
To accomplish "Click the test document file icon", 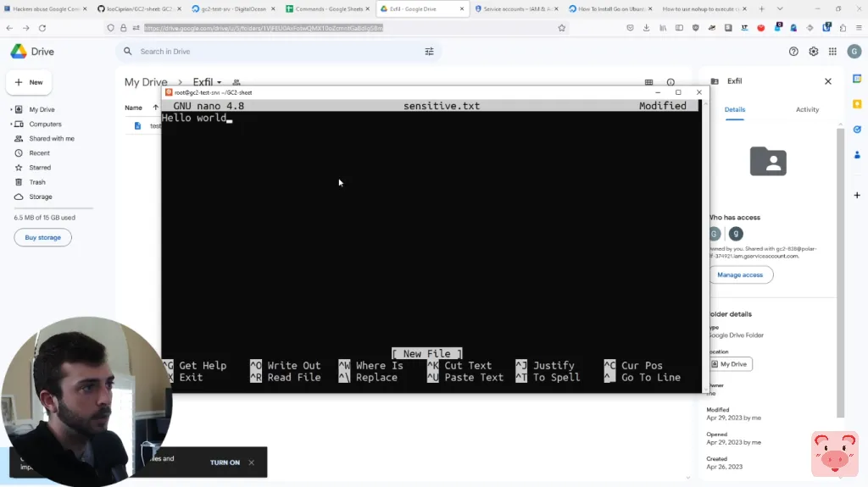I will point(137,125).
